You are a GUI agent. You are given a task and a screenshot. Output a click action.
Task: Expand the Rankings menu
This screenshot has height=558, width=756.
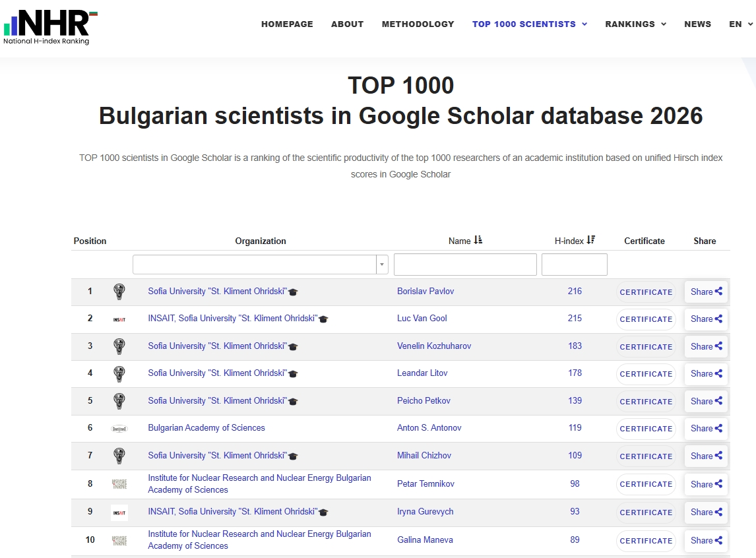pyautogui.click(x=635, y=24)
